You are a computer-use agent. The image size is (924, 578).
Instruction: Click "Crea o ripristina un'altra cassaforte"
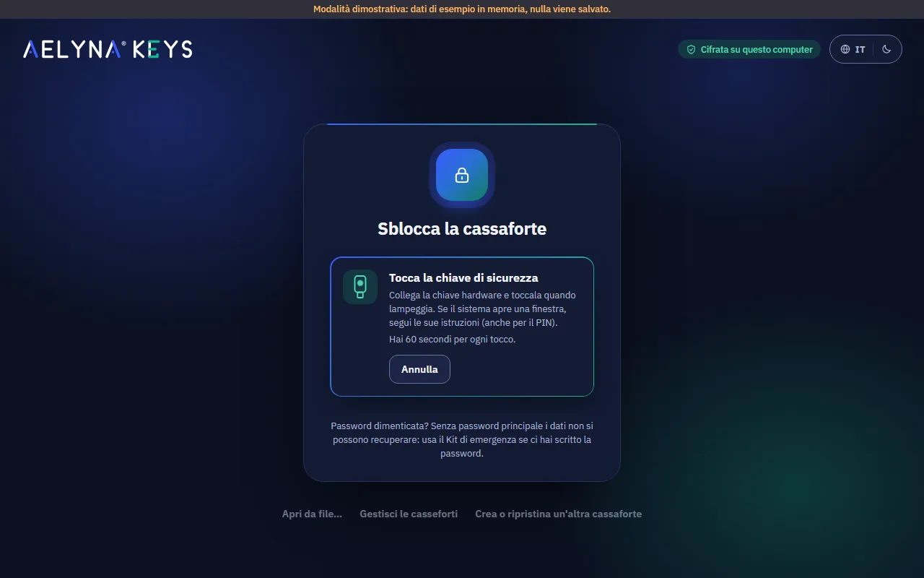coord(558,514)
